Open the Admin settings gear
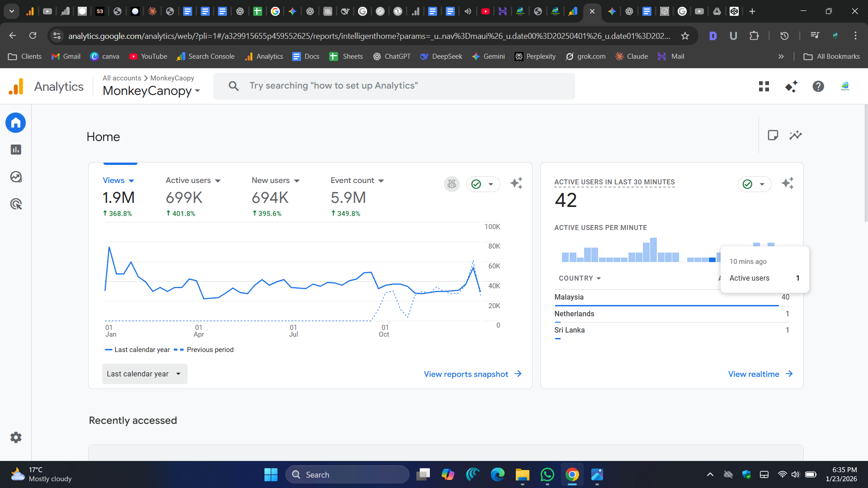 coord(15,437)
